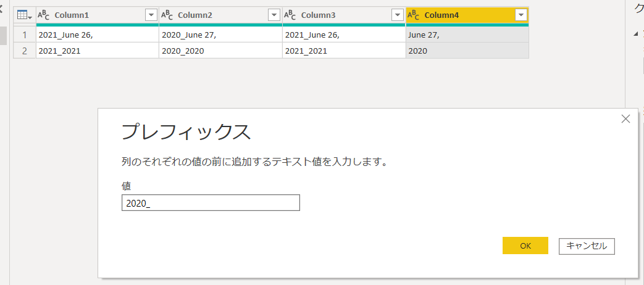
Task: Confirm the prefix with OK button
Action: coord(525,246)
